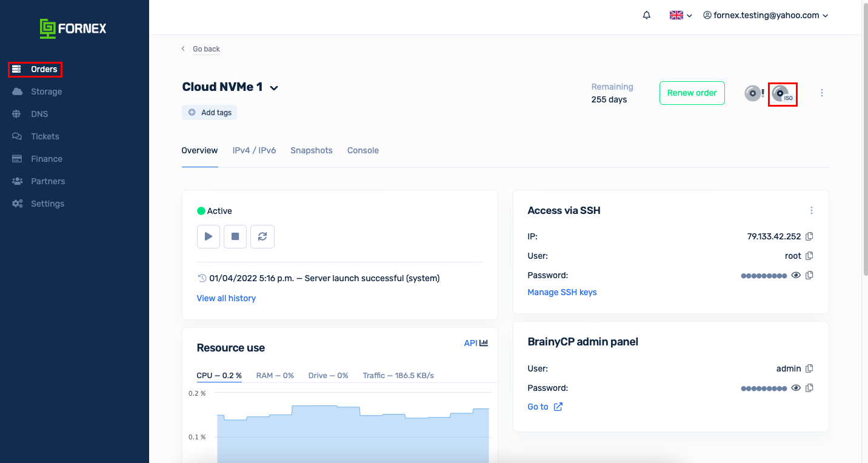Open the BrainyCP Go to link
The width and height of the screenshot is (868, 463).
pos(545,407)
